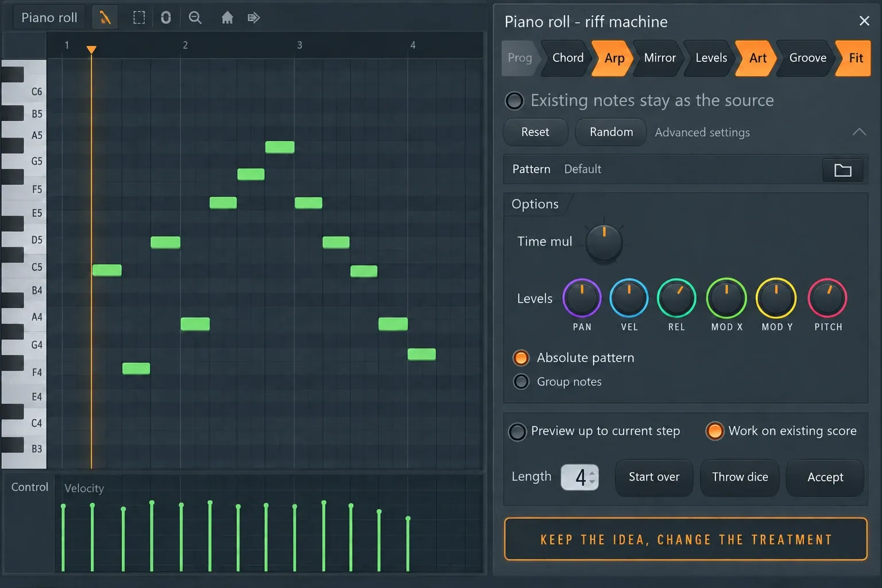Click the REL level knob
Image resolution: width=882 pixels, height=588 pixels.
676,298
